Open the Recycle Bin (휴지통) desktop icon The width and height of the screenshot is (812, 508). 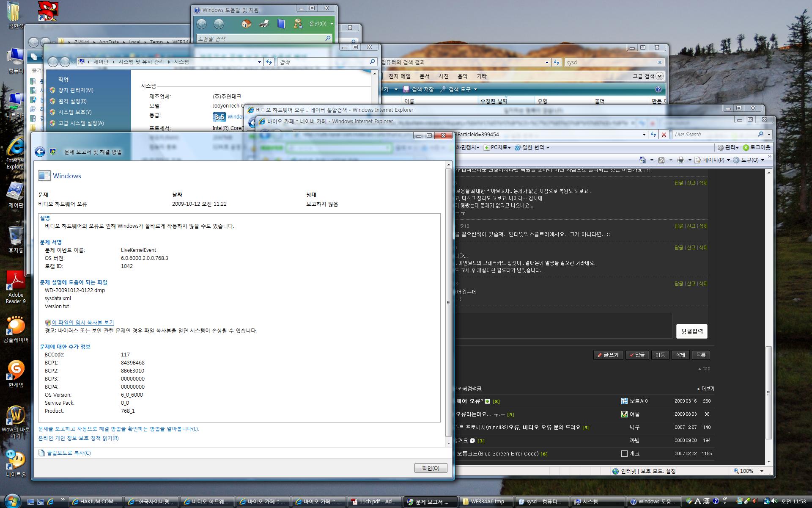point(16,239)
